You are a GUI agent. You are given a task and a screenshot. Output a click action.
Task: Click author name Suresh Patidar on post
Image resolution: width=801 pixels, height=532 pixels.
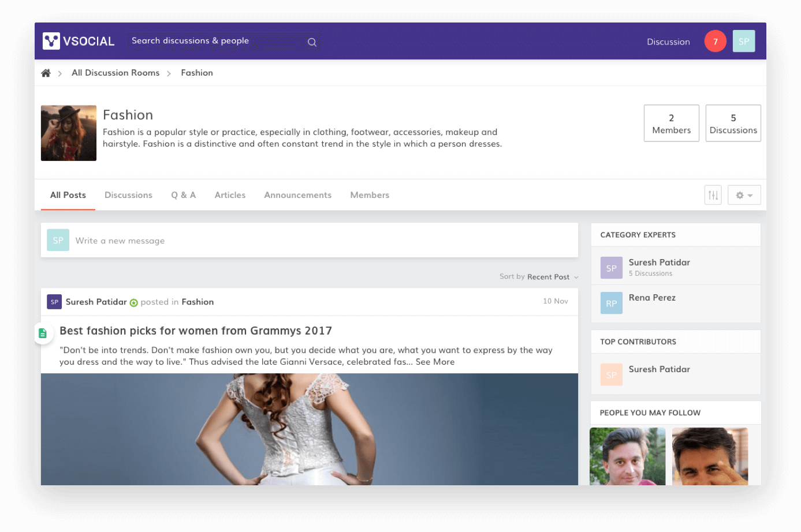coord(96,302)
